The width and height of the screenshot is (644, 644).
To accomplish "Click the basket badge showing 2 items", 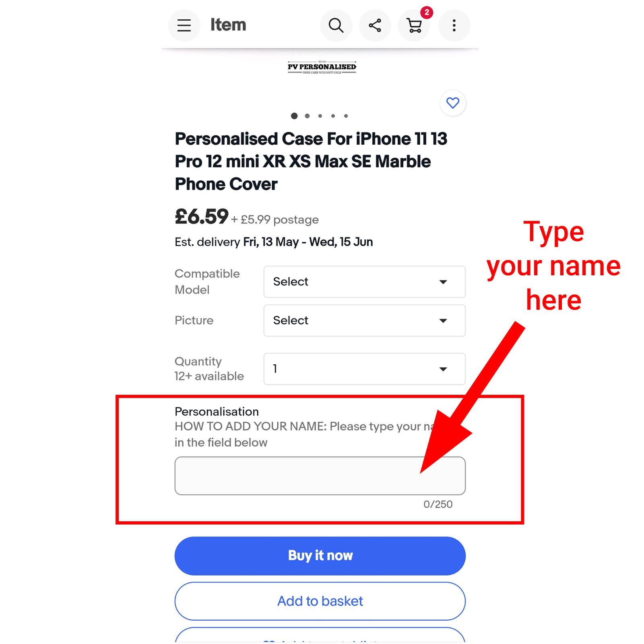I will point(427,12).
